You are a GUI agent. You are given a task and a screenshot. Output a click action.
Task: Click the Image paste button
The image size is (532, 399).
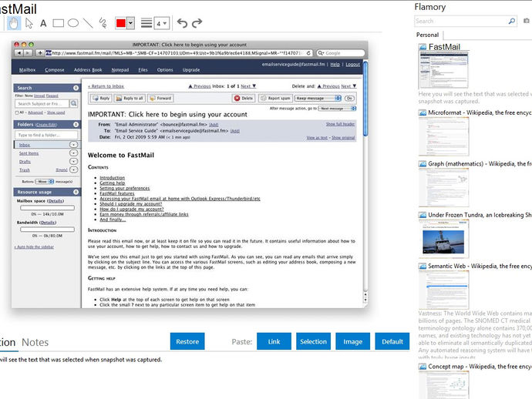click(x=352, y=341)
